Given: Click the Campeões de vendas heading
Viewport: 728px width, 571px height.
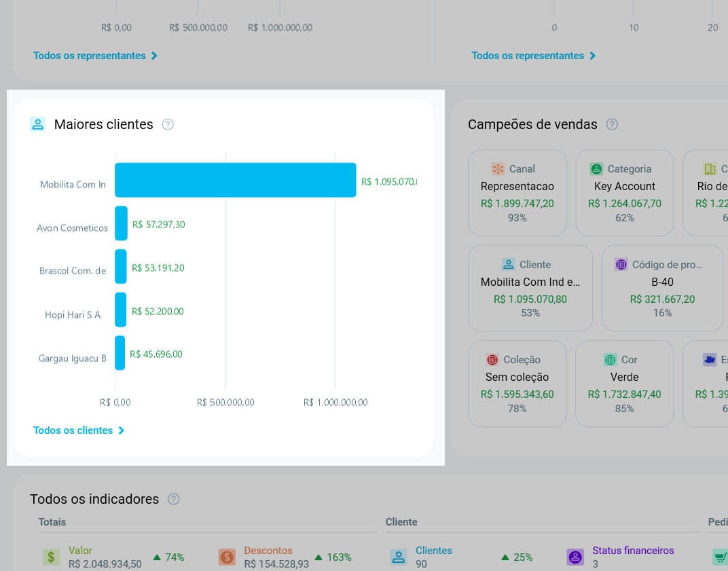Looking at the screenshot, I should (532, 124).
